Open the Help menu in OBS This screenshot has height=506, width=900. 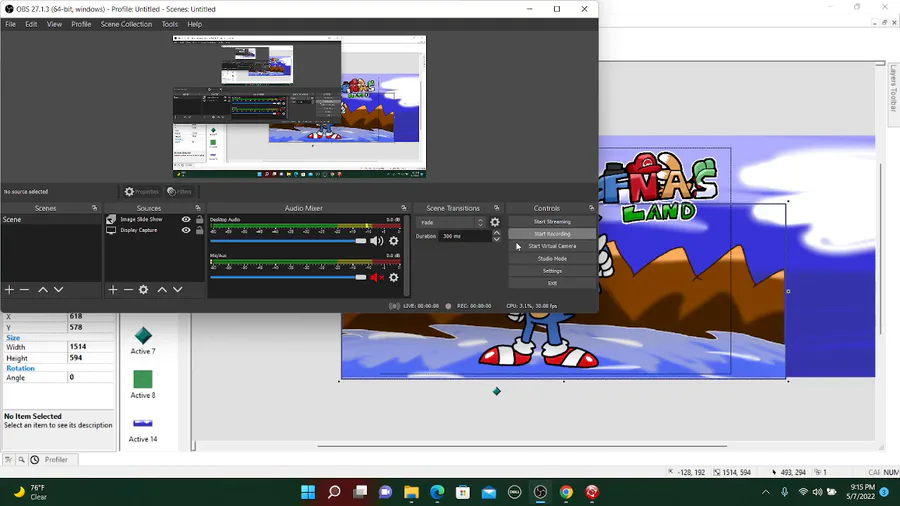195,24
